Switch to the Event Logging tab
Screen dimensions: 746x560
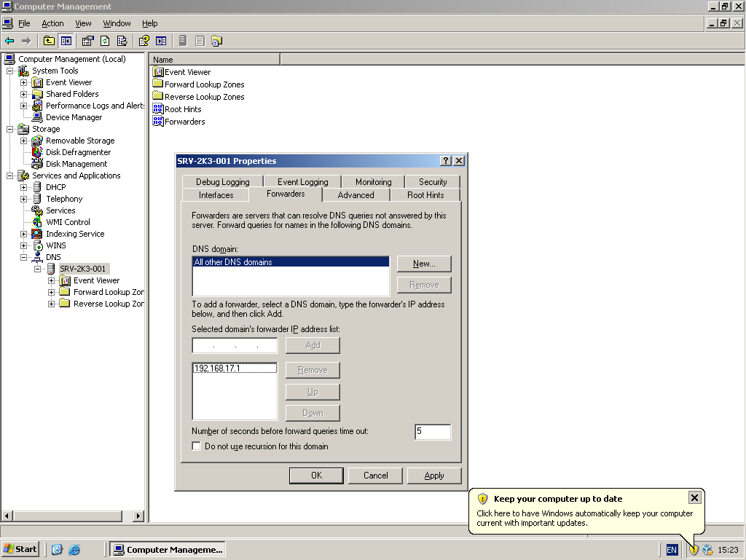pyautogui.click(x=302, y=181)
